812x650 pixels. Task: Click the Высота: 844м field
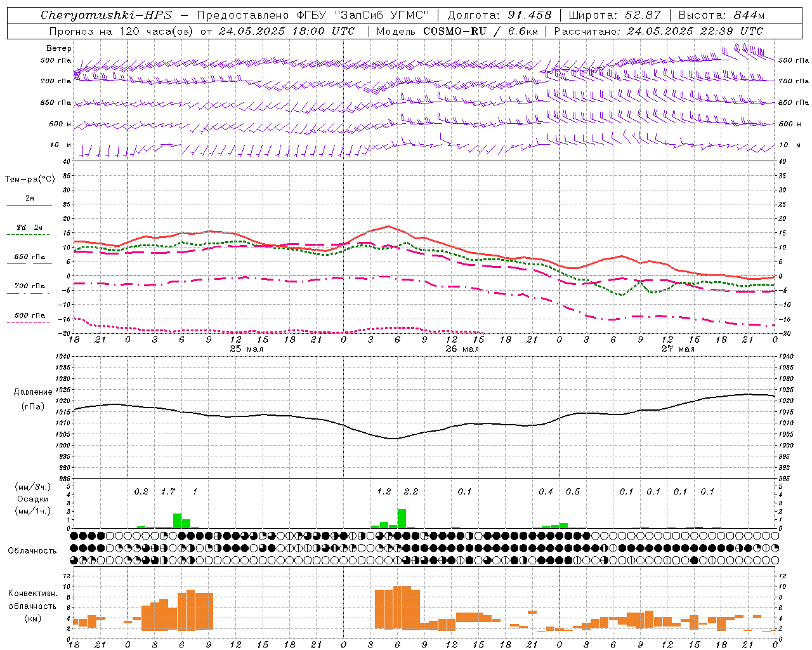(721, 15)
